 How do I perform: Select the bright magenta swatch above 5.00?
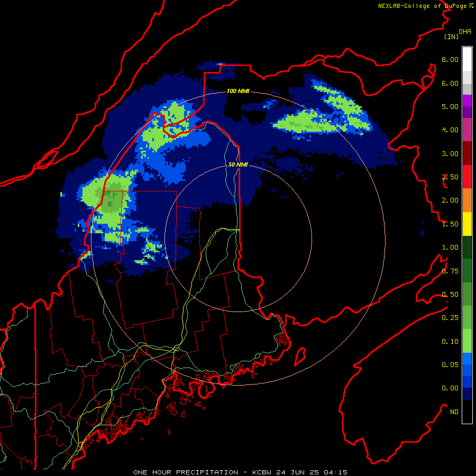[467, 100]
